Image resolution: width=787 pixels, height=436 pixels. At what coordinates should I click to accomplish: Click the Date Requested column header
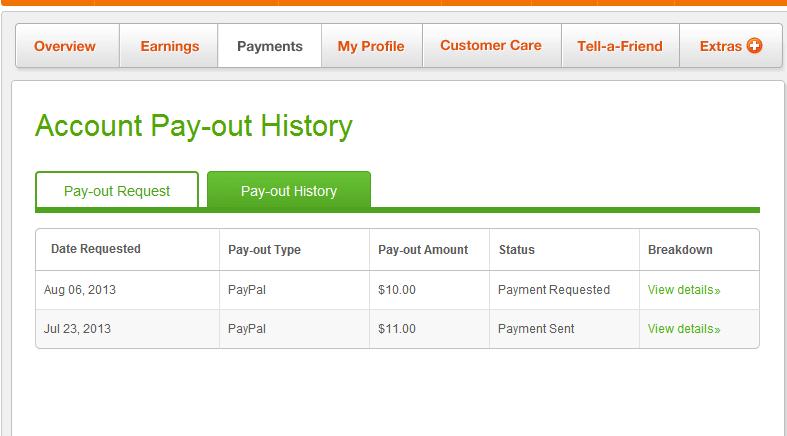tap(96, 249)
